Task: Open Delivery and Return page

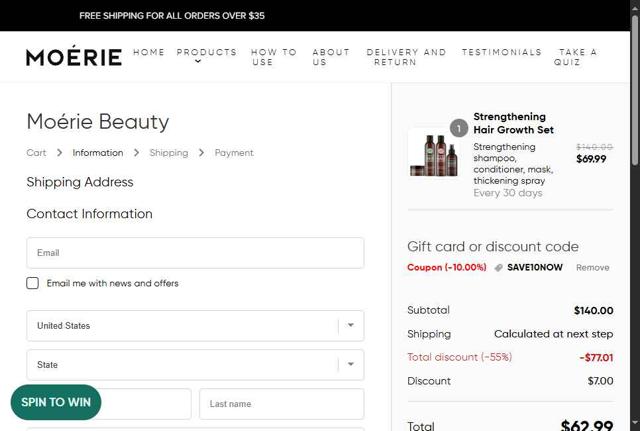Action: [x=406, y=57]
